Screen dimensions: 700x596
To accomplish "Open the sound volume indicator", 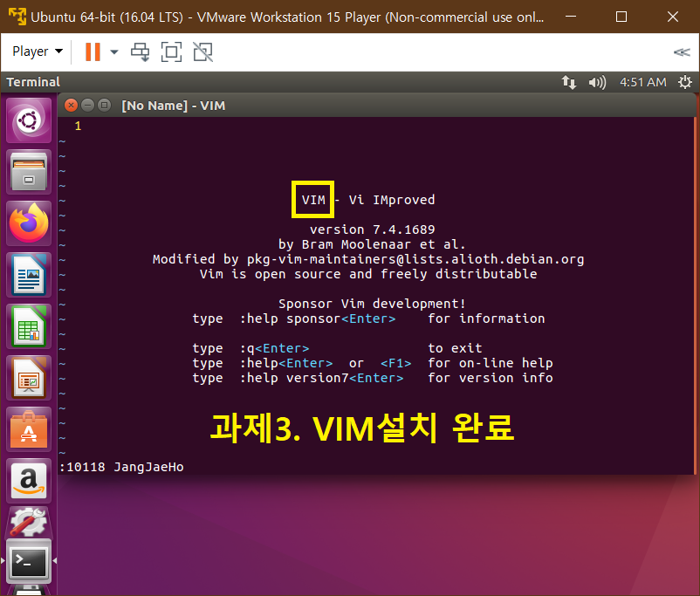I will (597, 82).
